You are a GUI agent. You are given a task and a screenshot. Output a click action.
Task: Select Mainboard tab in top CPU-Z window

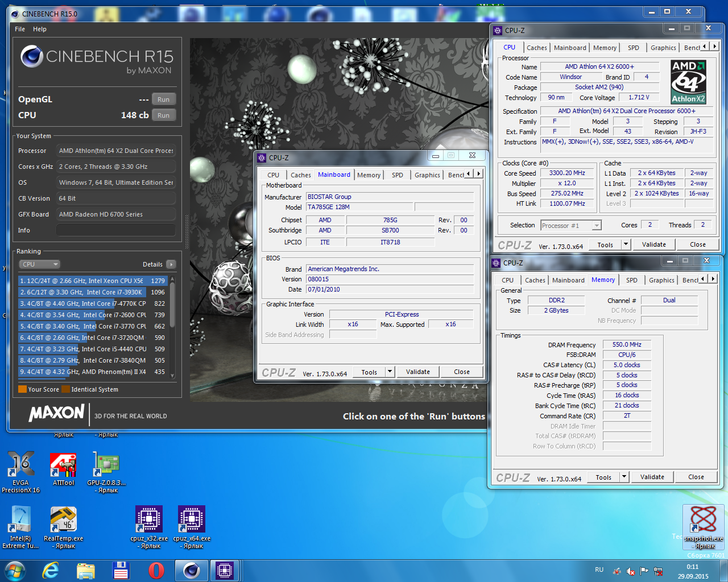click(570, 48)
